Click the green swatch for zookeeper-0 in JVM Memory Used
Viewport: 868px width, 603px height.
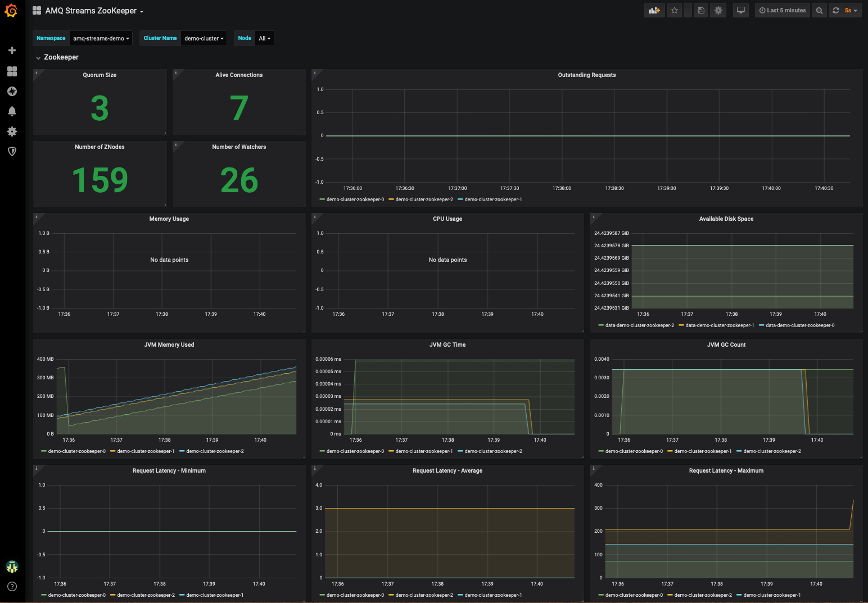pyautogui.click(x=43, y=451)
